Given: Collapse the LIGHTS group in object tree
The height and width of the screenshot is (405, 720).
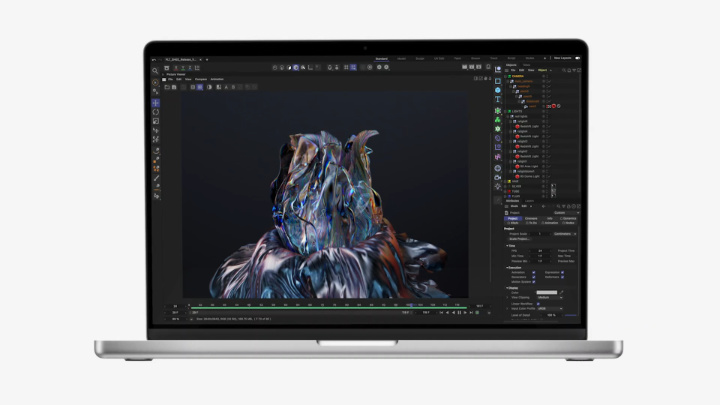Looking at the screenshot, I should pos(506,111).
